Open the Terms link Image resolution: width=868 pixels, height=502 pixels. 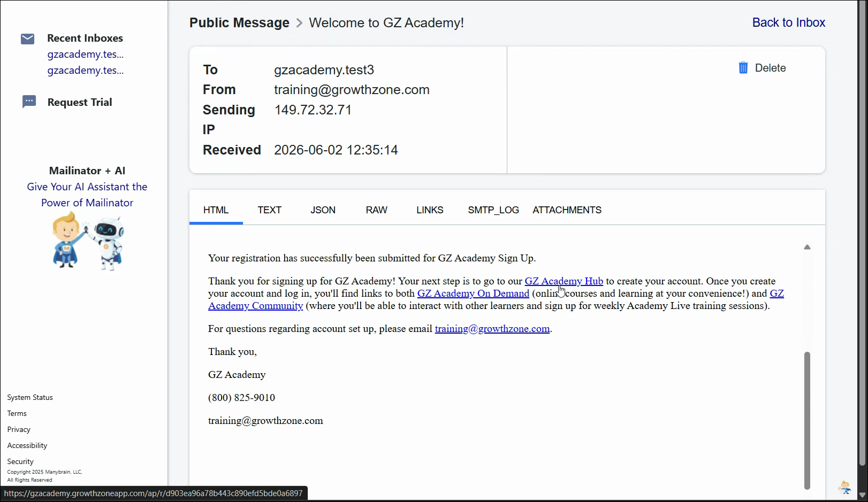pyautogui.click(x=17, y=413)
